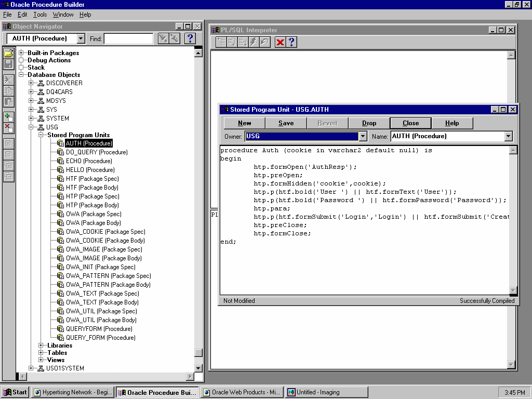The height and width of the screenshot is (399, 532).
Task: Select OWA_UTIL (Package Body) in the tree
Action: click(101, 320)
